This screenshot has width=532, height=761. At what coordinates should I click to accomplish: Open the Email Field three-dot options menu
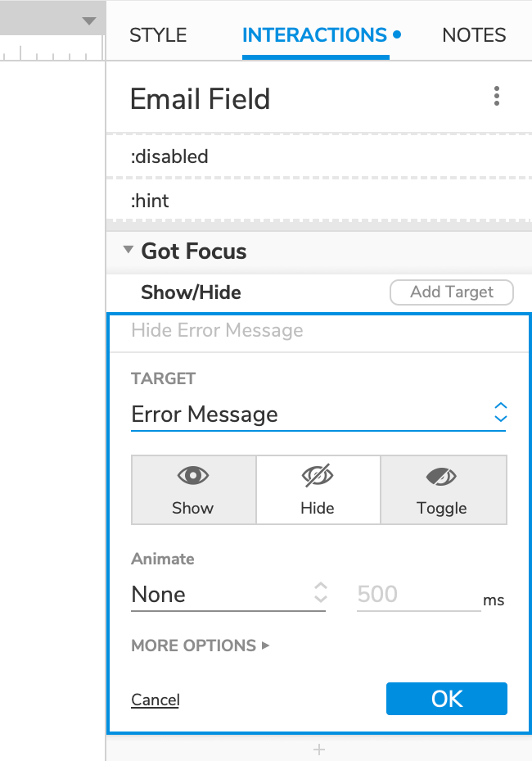tap(496, 97)
